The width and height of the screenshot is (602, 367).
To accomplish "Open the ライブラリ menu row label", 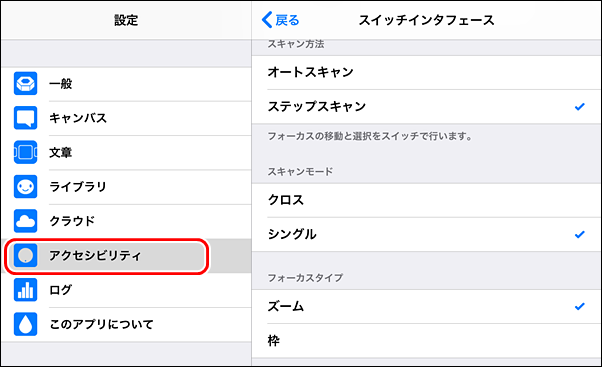I will pos(78,187).
